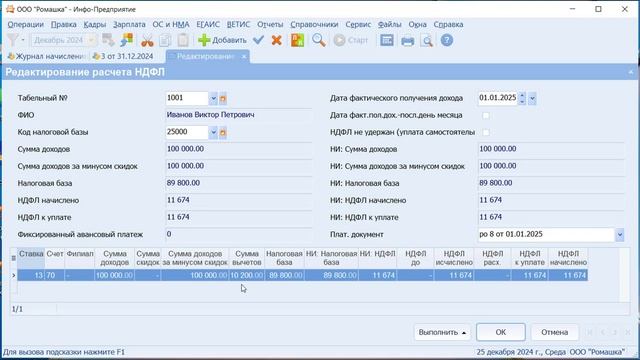Image resolution: width=640 pixels, height=360 pixels.
Task: Click the orange-green Р/К icon
Action: [x=298, y=40]
